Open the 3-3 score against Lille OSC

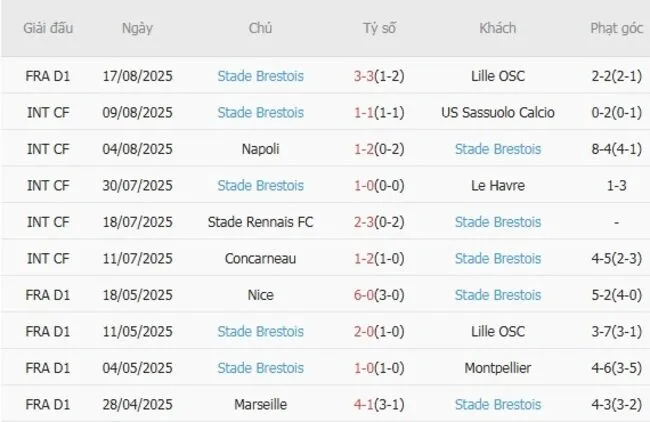(x=367, y=76)
